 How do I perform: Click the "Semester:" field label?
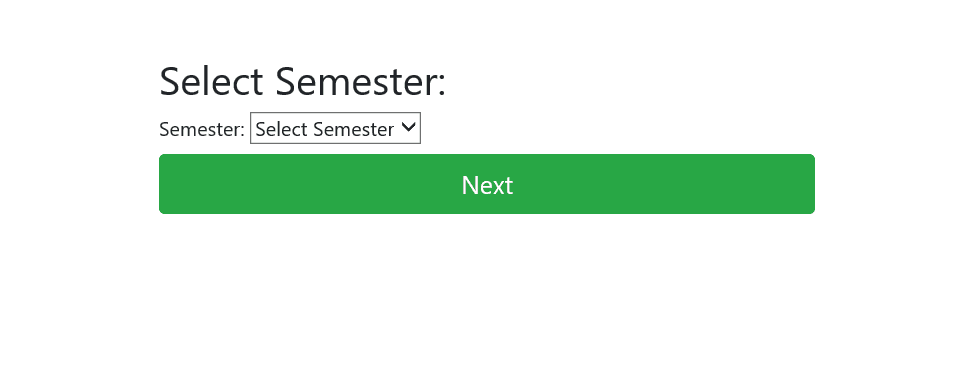(201, 129)
